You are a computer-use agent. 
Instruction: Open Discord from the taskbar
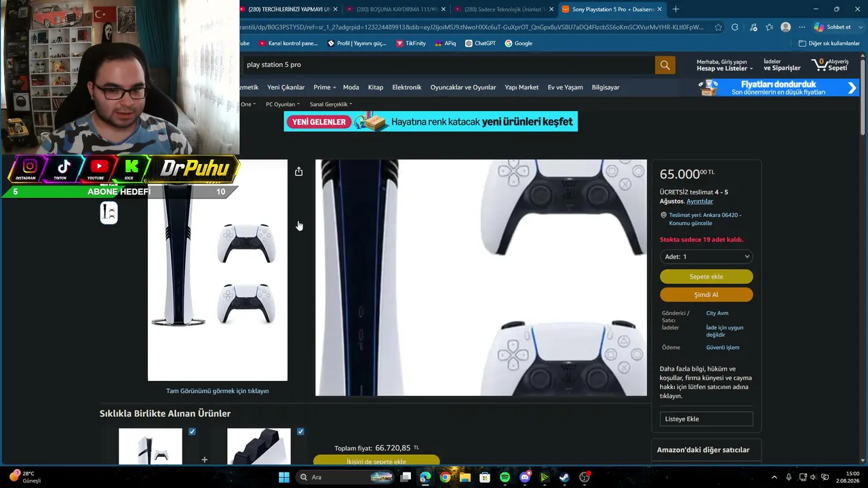[524, 477]
